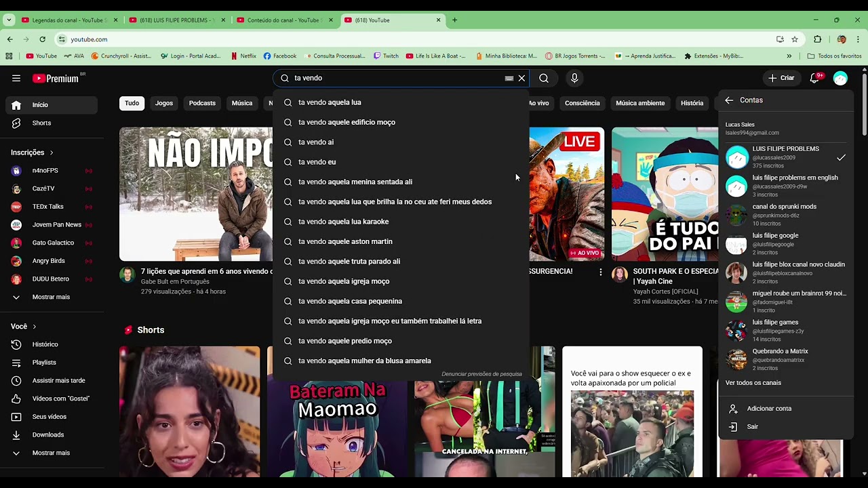
Task: Select the Podcasts filter chip
Action: tap(202, 103)
